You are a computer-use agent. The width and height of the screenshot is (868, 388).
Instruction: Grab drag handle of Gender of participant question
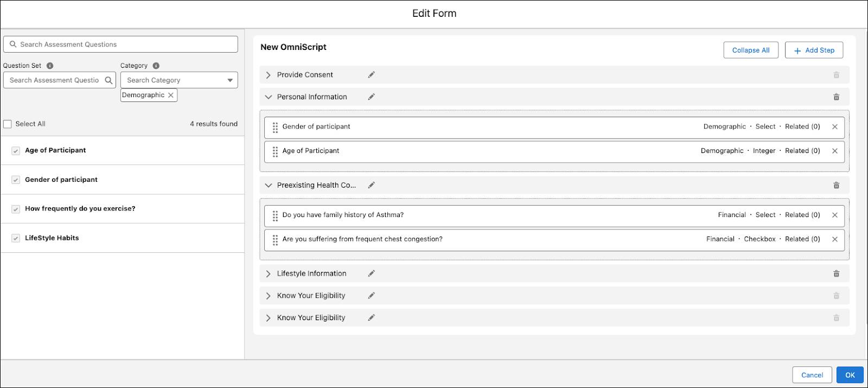pyautogui.click(x=275, y=128)
